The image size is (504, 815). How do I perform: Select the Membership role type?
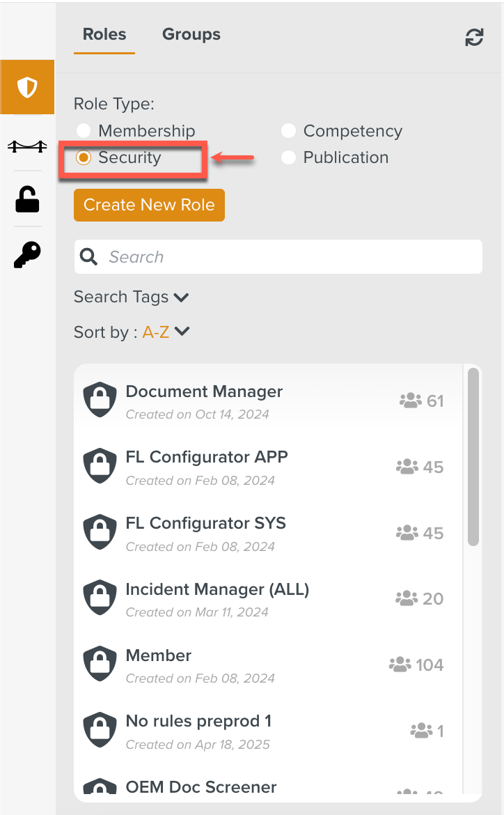click(x=84, y=131)
